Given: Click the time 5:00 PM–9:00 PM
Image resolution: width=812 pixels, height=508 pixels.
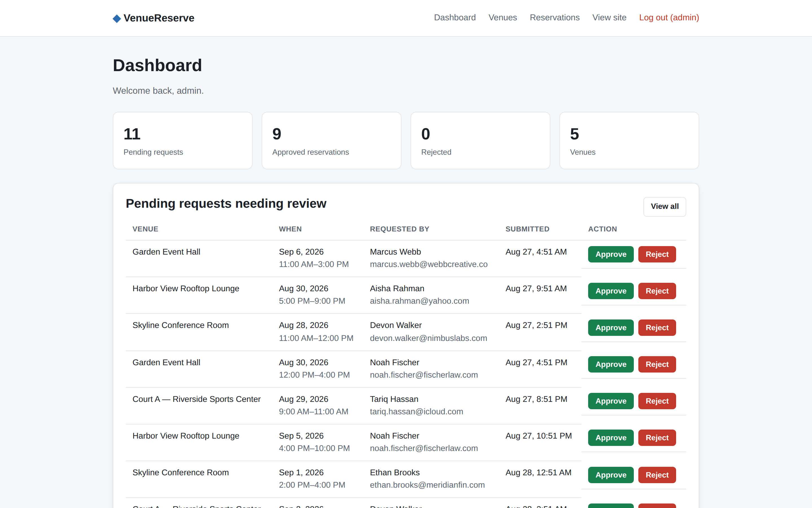Looking at the screenshot, I should click(312, 301).
